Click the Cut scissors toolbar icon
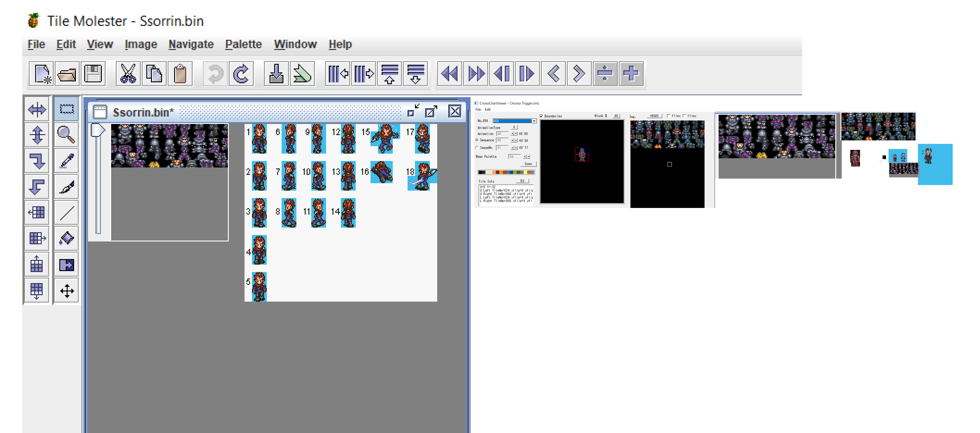Screen dimensions: 980x433 (x=128, y=74)
